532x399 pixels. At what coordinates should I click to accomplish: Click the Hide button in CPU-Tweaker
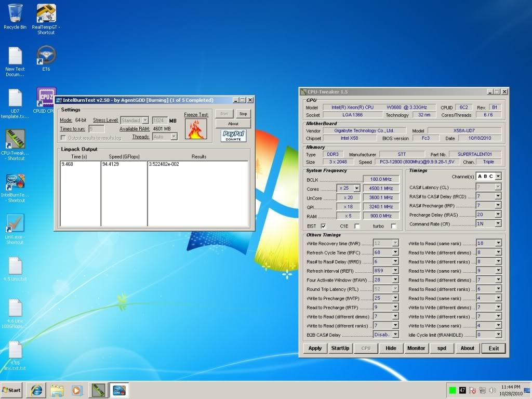point(391,348)
